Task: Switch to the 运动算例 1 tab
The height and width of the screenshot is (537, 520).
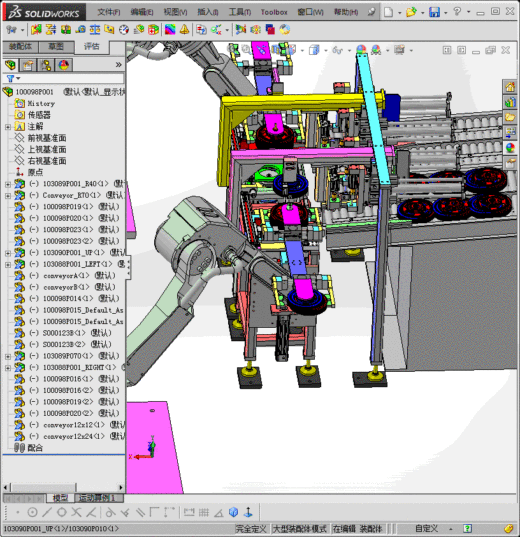Action: pyautogui.click(x=96, y=498)
